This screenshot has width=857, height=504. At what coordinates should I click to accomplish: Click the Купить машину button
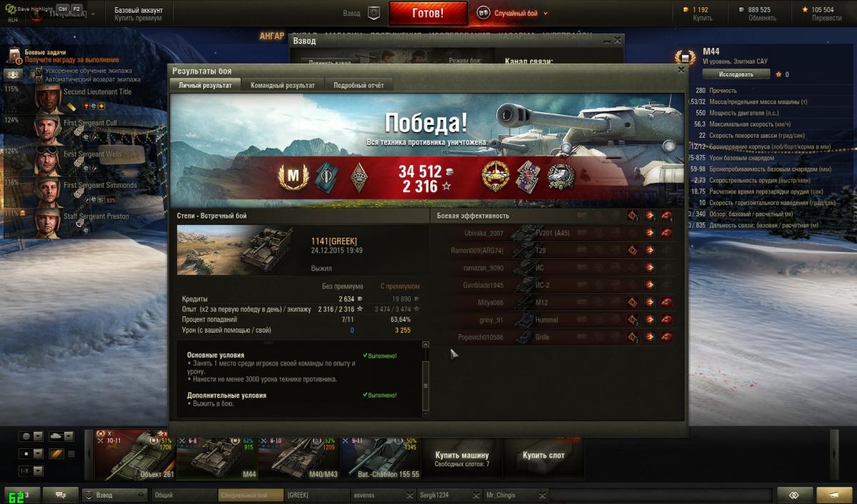pyautogui.click(x=462, y=459)
